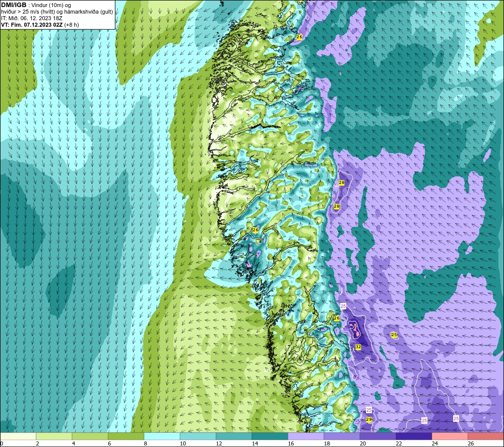
Task: Click the 2–4 m/s light green legend swatch
Action: tap(54, 436)
